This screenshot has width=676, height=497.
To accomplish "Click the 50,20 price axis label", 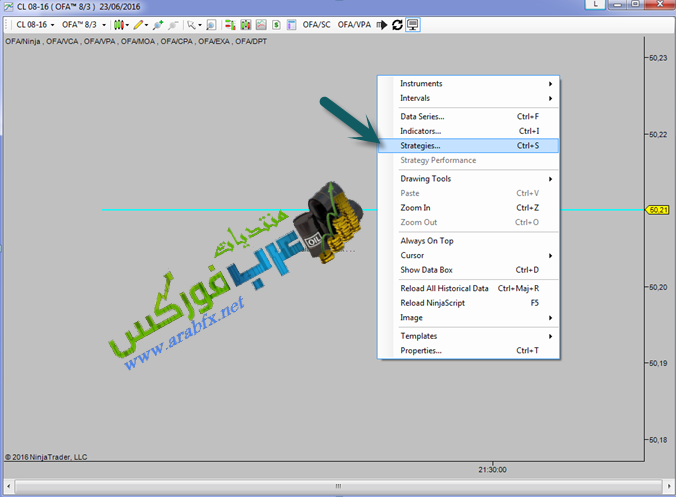I will [658, 287].
